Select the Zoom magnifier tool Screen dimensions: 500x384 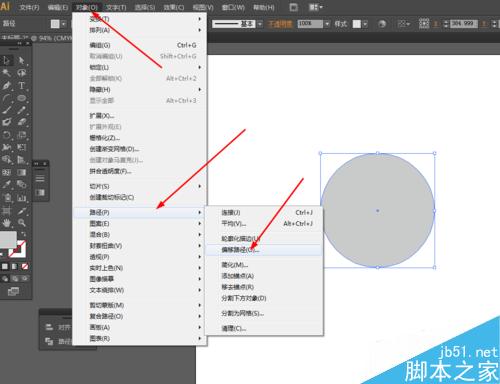(21, 222)
